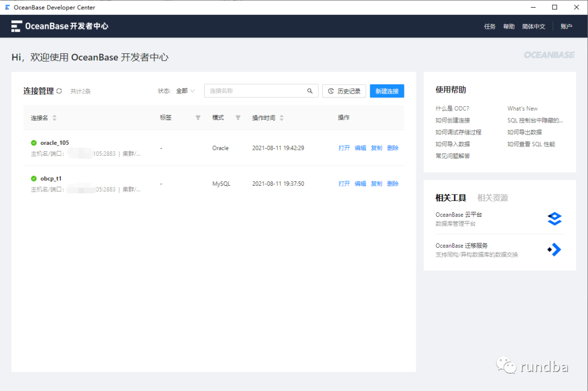This screenshot has width=588, height=391.
Task: Click the 共计2条 count text
Action: (x=81, y=91)
